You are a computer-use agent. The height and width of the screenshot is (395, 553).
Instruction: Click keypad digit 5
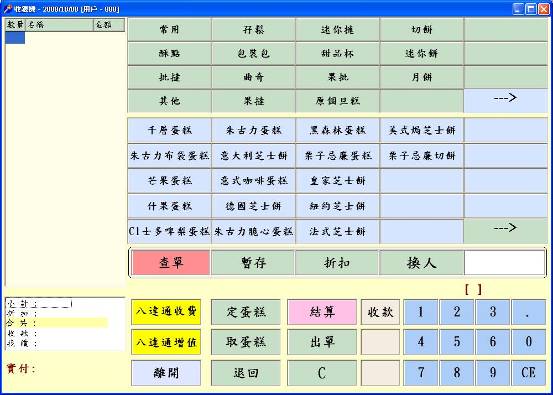pos(457,342)
